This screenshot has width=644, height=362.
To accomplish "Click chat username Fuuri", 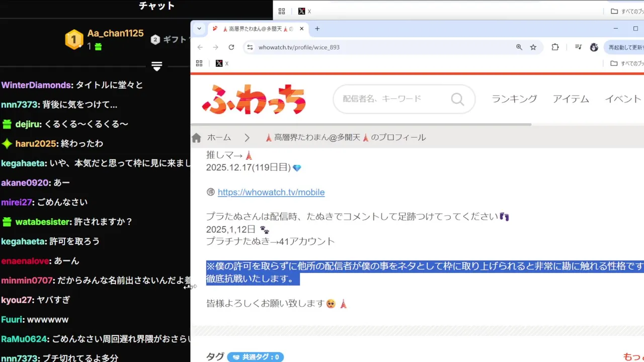I will (x=12, y=320).
